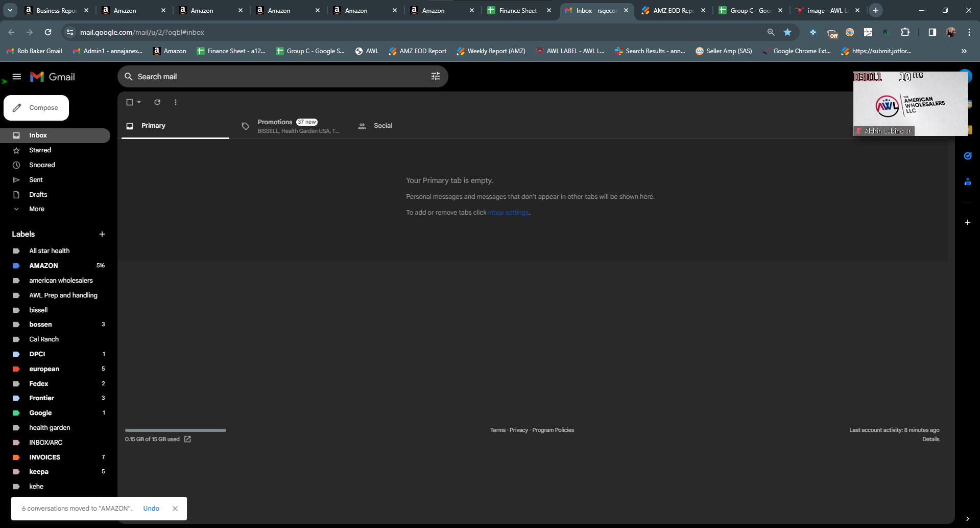This screenshot has width=980, height=528.
Task: Open Chrome profile avatar
Action: (951, 32)
